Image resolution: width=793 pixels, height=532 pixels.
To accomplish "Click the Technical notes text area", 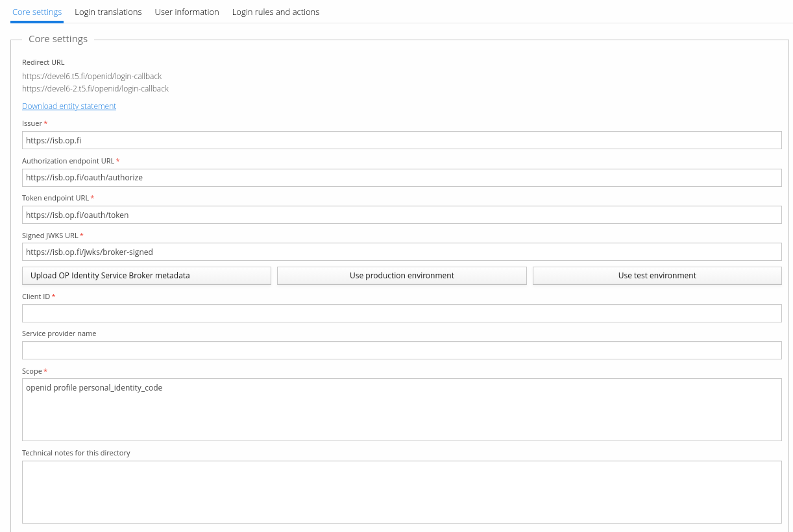I will (402, 492).
